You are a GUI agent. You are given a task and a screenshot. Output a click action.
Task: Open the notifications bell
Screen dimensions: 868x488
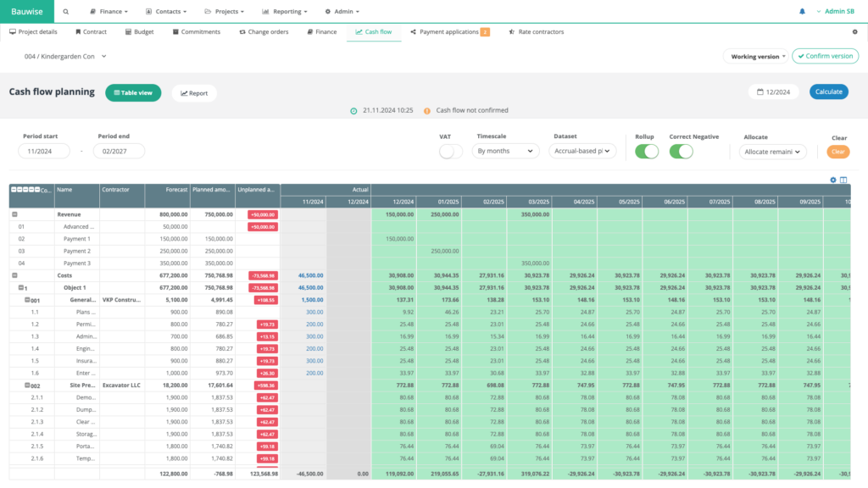(x=802, y=12)
